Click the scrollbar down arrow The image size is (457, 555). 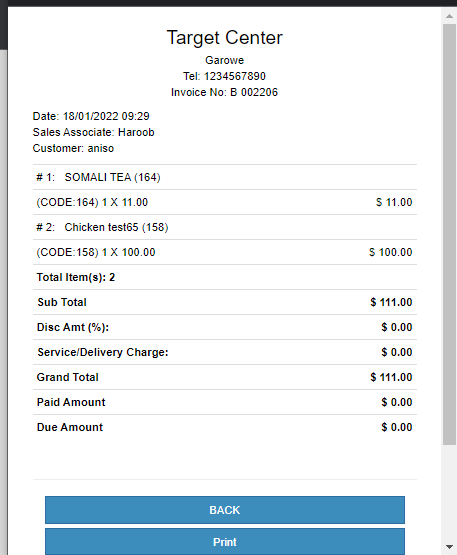[x=449, y=547]
